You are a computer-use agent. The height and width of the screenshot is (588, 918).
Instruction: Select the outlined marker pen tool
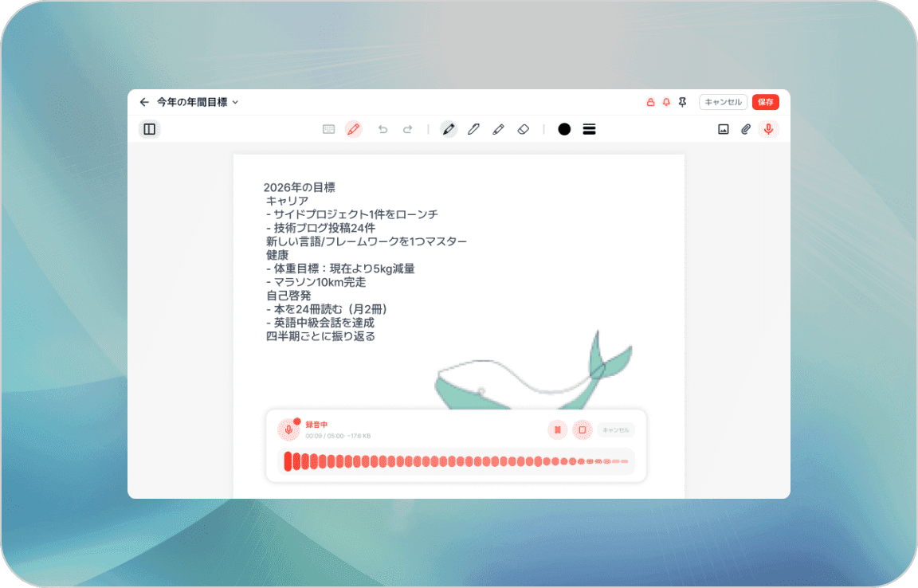point(473,129)
